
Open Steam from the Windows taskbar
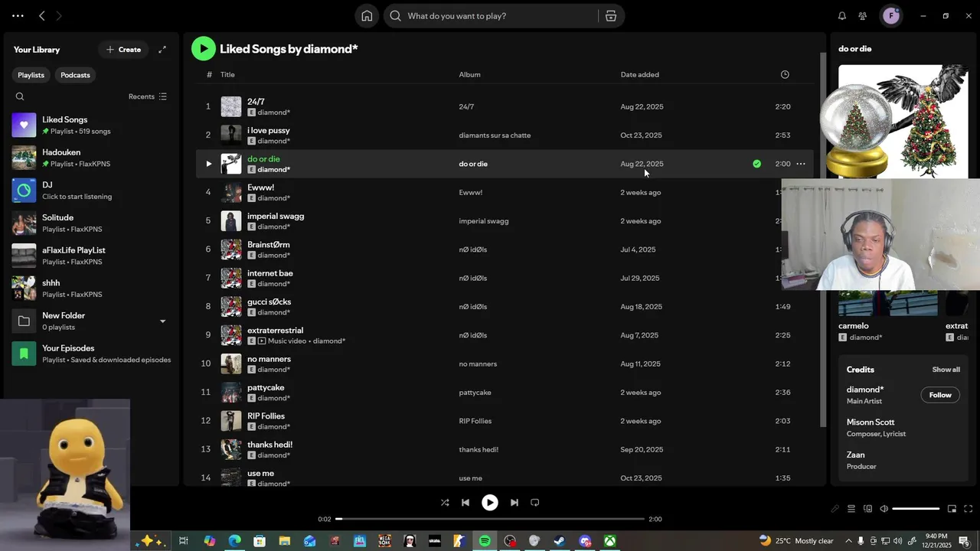(x=560, y=541)
